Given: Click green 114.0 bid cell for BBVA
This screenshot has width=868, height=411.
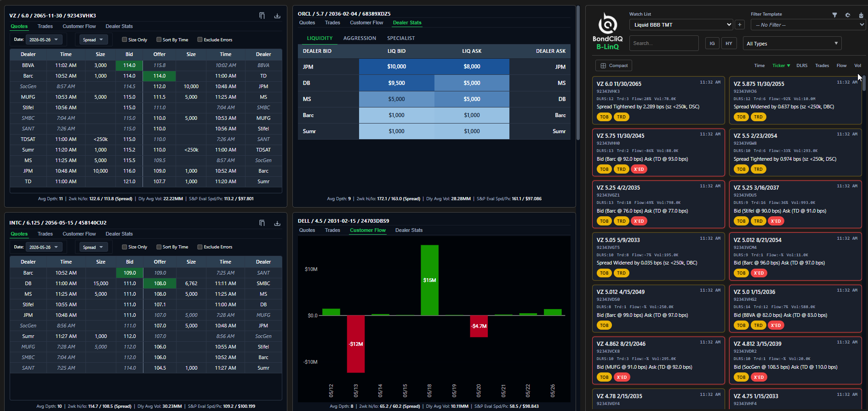Looking at the screenshot, I should (129, 65).
